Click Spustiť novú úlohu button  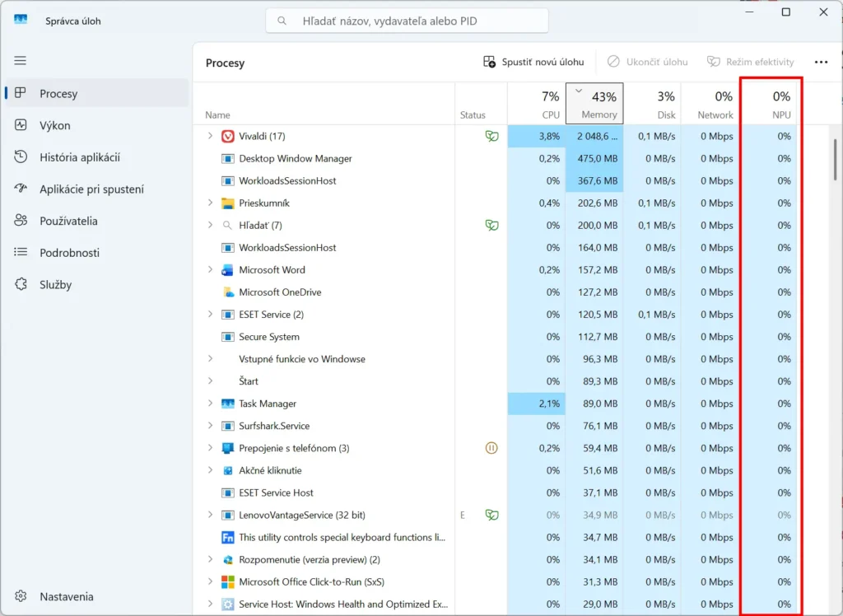(x=533, y=62)
